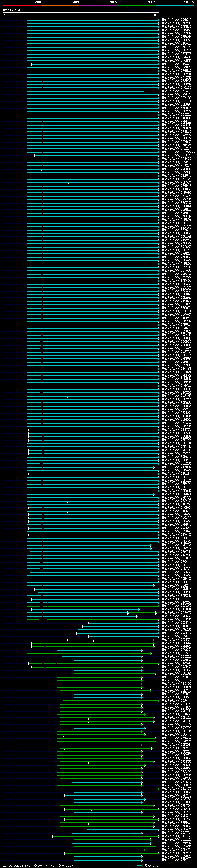Click the UniRef100_P93435 label
This screenshot has height=868, width=197.
tap(176, 159)
